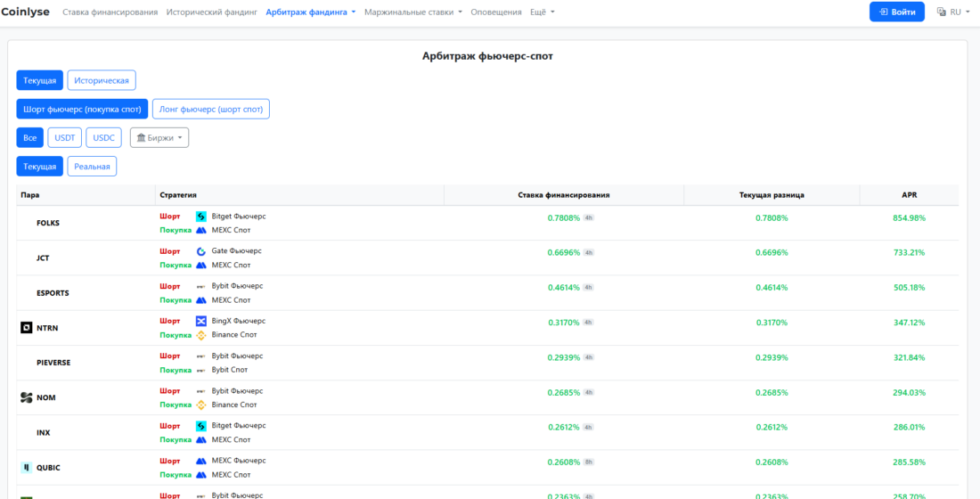Image resolution: width=980 pixels, height=499 pixels.
Task: Click MEXC icon in JCT row
Action: click(201, 266)
